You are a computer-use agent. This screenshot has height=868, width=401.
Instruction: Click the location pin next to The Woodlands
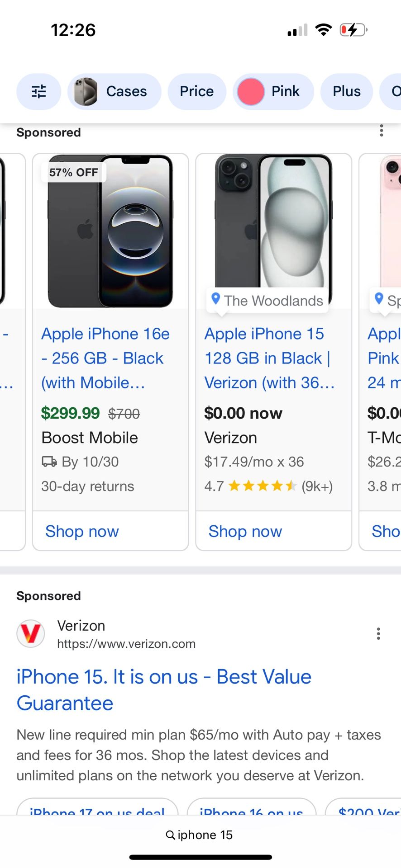pyautogui.click(x=216, y=299)
